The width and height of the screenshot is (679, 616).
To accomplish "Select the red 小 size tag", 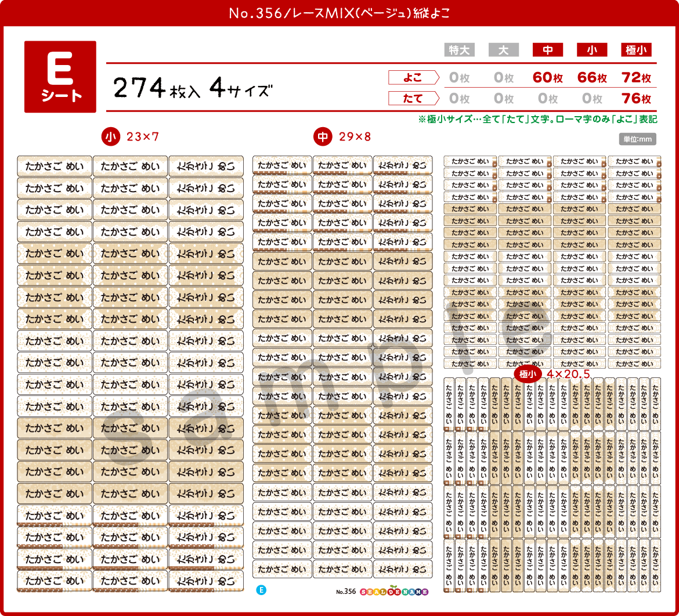I will 592,50.
